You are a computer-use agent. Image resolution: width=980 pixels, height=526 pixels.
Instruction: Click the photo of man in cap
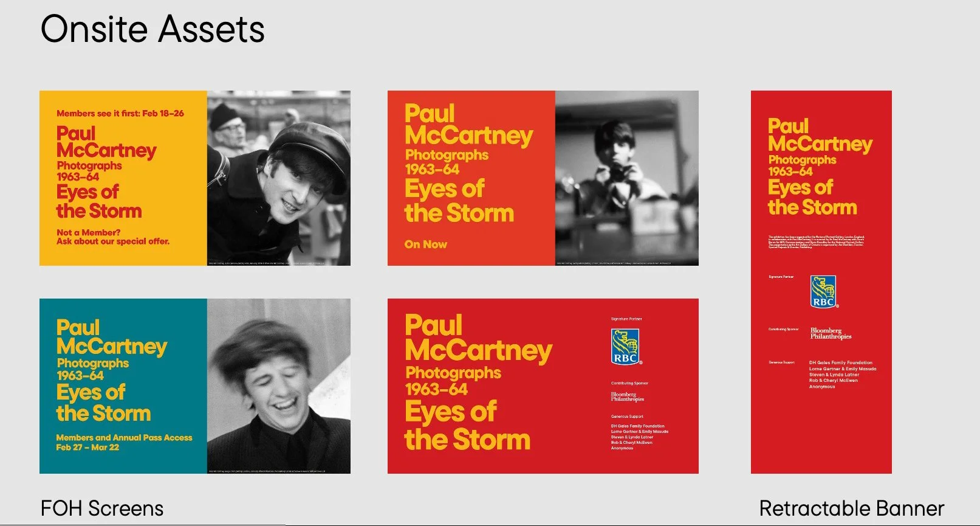[x=279, y=178]
